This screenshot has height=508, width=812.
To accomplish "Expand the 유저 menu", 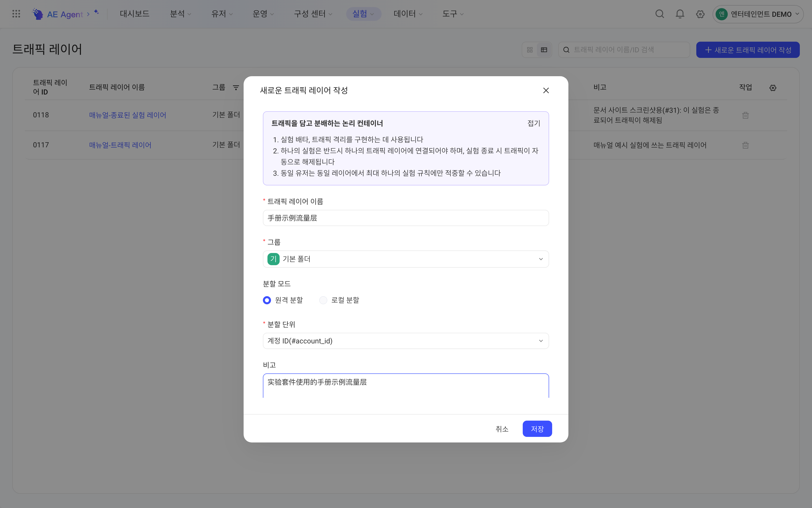I will [222, 14].
